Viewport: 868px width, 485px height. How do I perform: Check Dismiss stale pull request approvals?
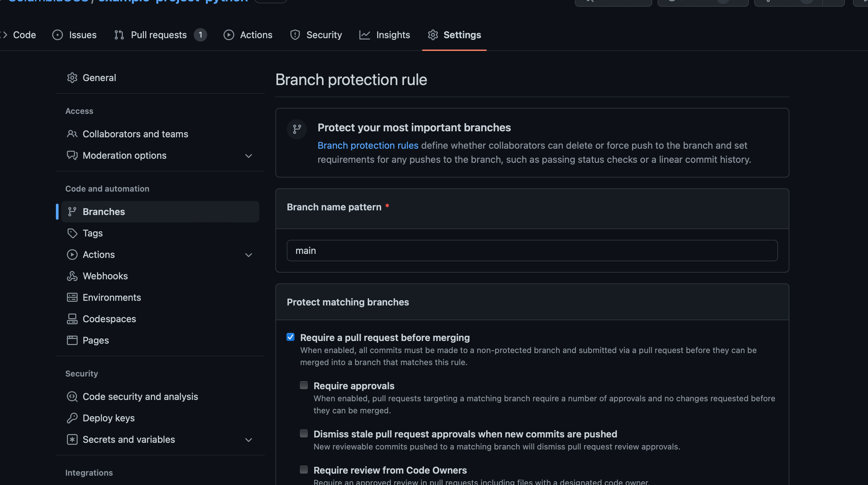pyautogui.click(x=304, y=433)
